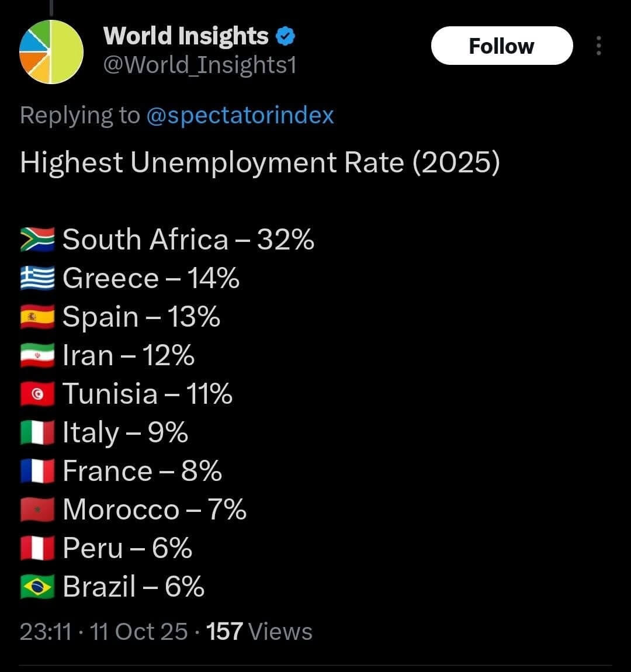Tap the @World_Insights1 handle
Image resolution: width=631 pixels, height=672 pixels.
pos(200,64)
